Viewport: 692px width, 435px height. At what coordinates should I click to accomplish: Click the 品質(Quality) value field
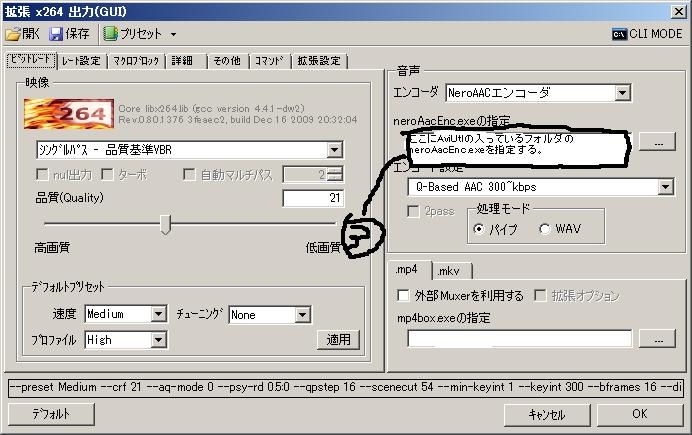(x=313, y=198)
